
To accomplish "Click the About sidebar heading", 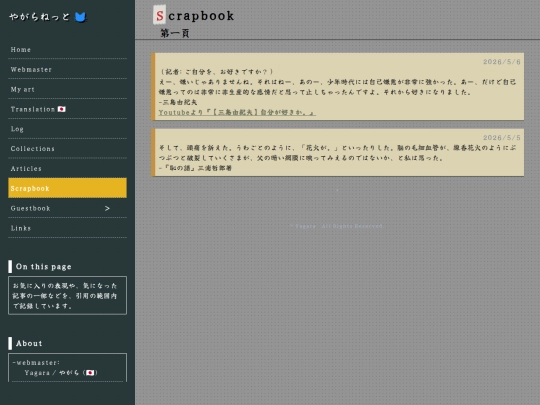I will 29,344.
